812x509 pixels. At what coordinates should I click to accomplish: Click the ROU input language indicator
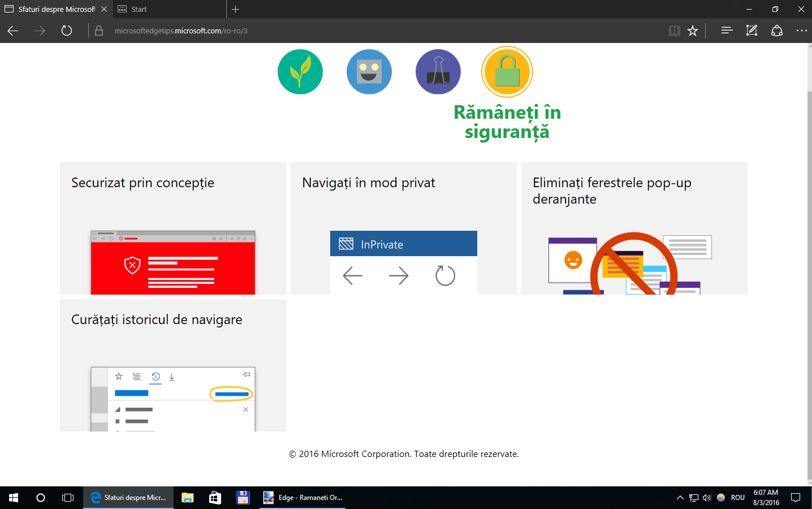(738, 498)
